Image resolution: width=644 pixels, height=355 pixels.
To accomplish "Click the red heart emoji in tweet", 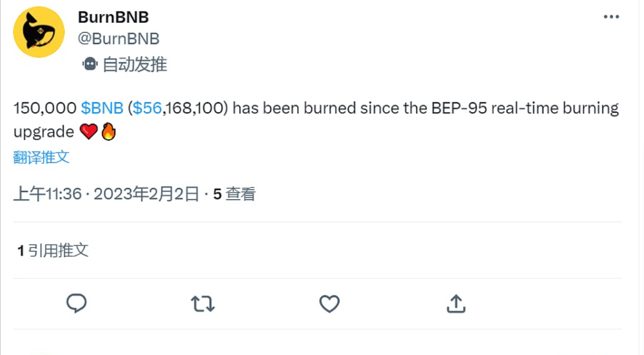I will coord(89,133).
